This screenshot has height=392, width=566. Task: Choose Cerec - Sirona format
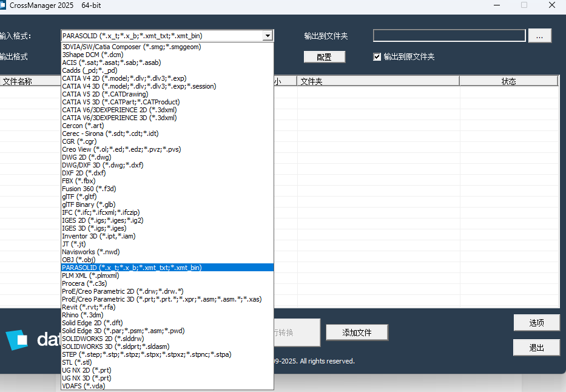coord(167,133)
